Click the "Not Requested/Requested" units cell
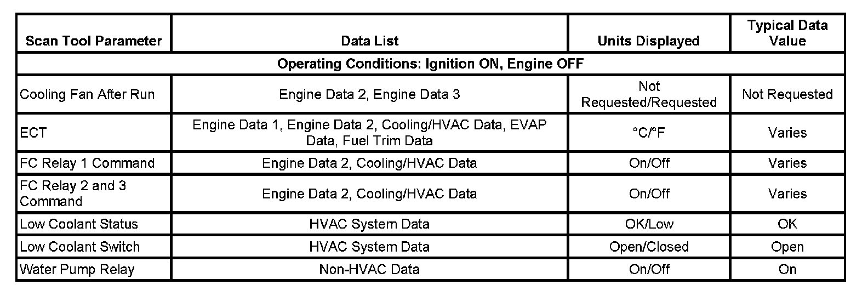This screenshot has width=868, height=296. (x=649, y=94)
